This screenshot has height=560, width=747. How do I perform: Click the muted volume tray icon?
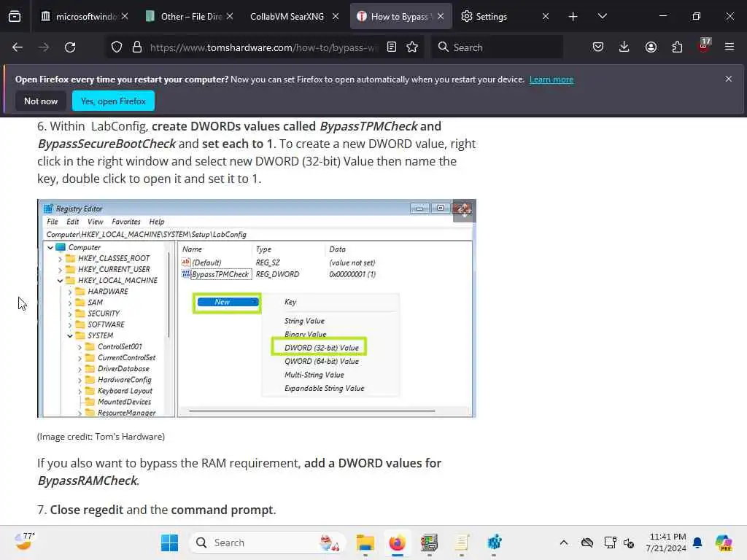click(629, 542)
